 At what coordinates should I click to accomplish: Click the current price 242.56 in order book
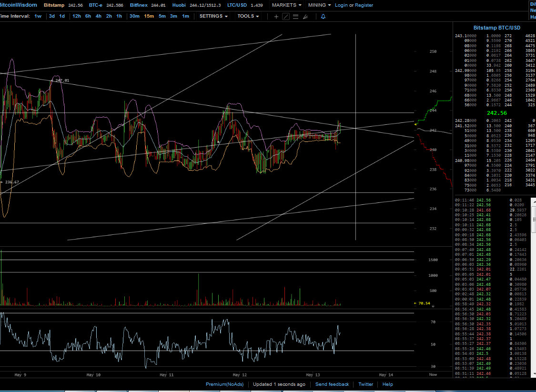coord(496,113)
